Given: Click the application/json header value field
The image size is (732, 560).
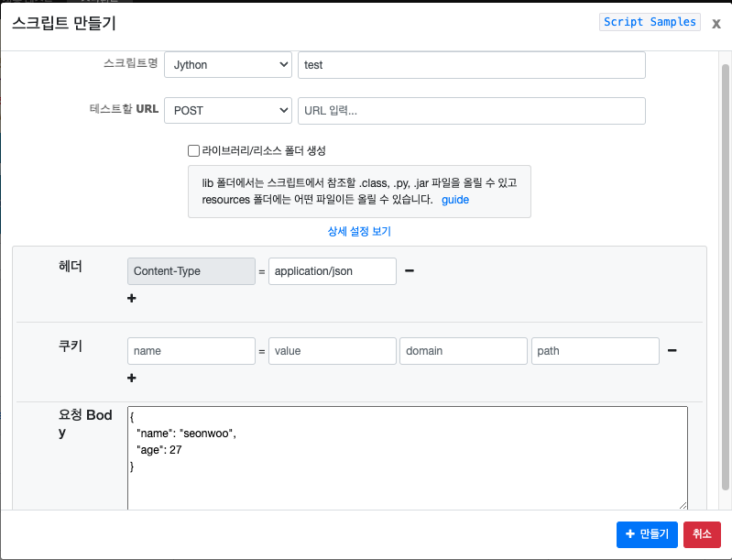Looking at the screenshot, I should coord(333,271).
